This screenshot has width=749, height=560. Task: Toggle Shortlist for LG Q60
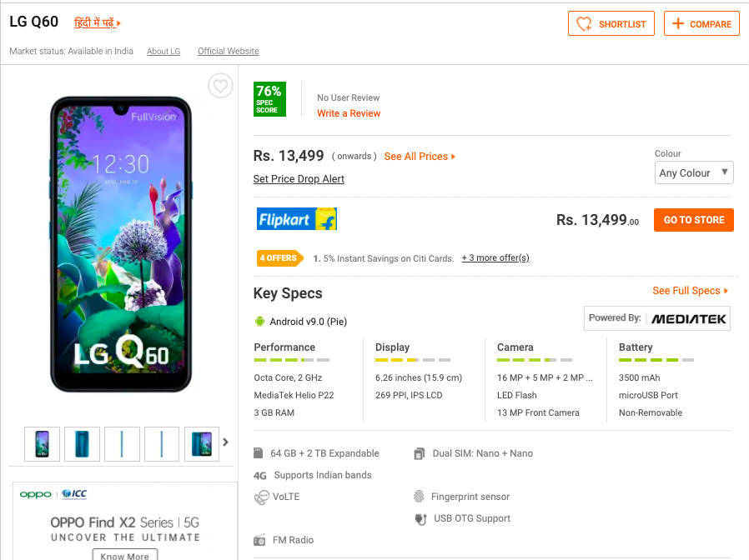(x=611, y=24)
